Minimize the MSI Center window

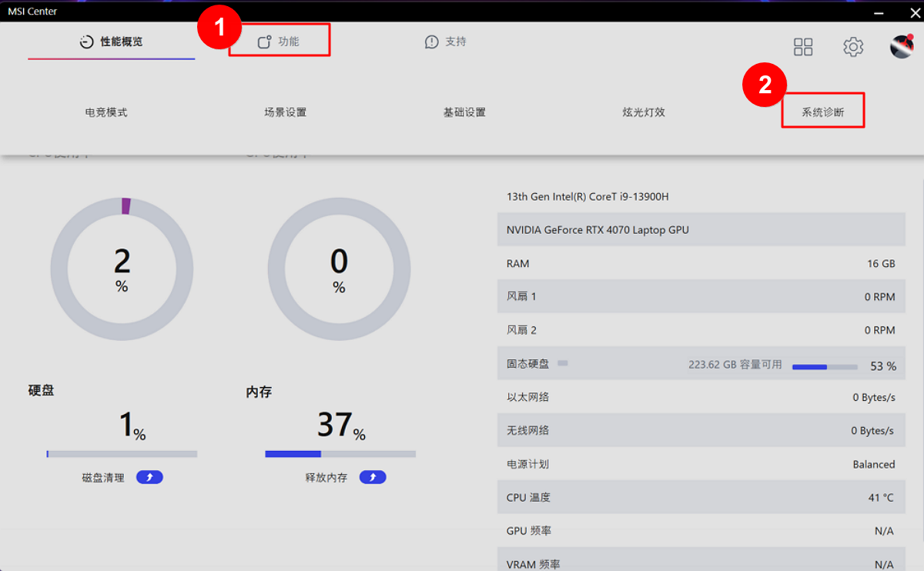tap(879, 12)
